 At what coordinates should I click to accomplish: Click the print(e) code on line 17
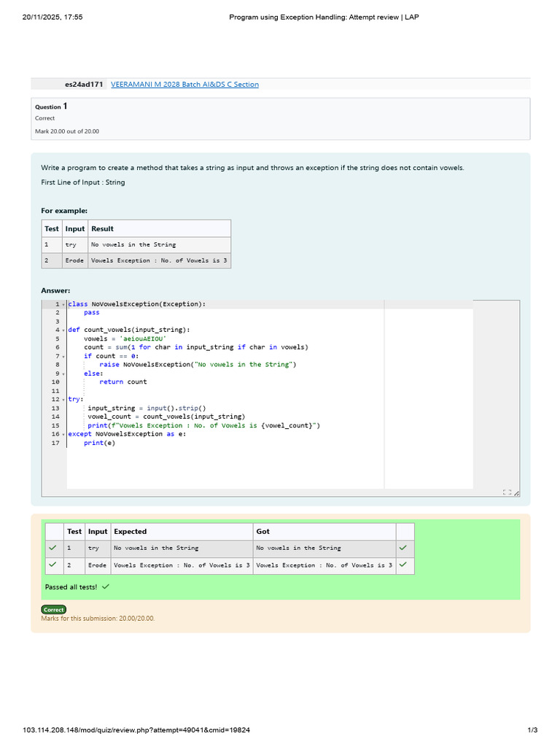pyautogui.click(x=99, y=443)
